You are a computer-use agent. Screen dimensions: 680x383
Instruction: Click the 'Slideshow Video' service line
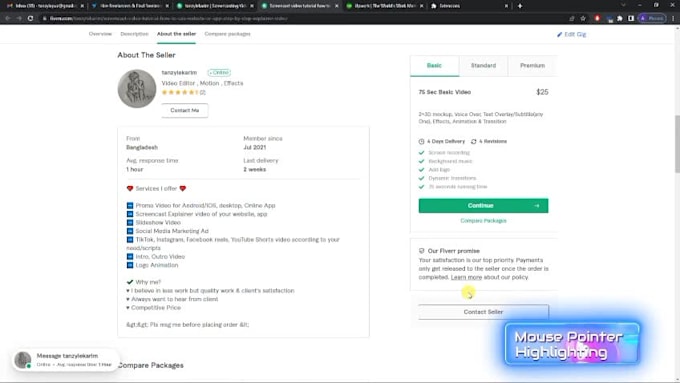[x=158, y=223]
